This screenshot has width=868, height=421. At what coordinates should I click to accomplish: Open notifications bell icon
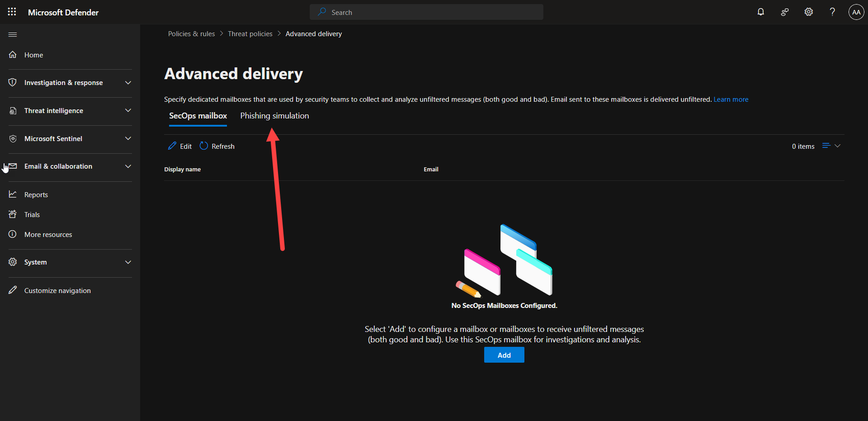761,12
